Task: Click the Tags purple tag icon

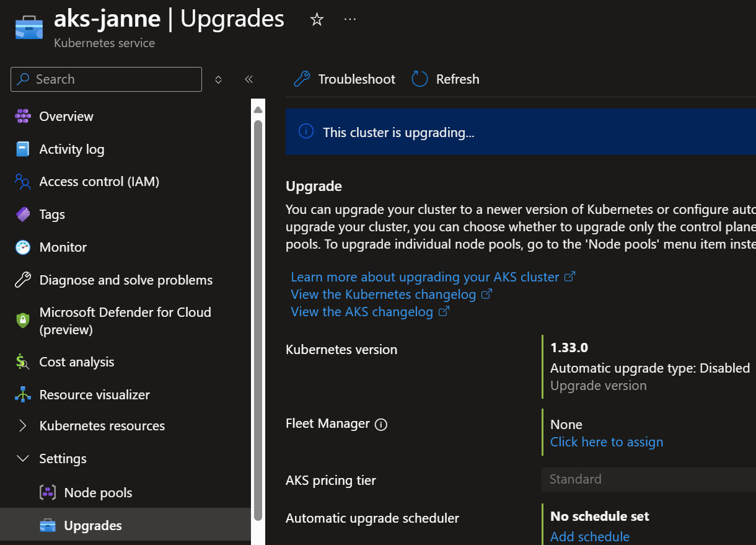Action: tap(23, 215)
